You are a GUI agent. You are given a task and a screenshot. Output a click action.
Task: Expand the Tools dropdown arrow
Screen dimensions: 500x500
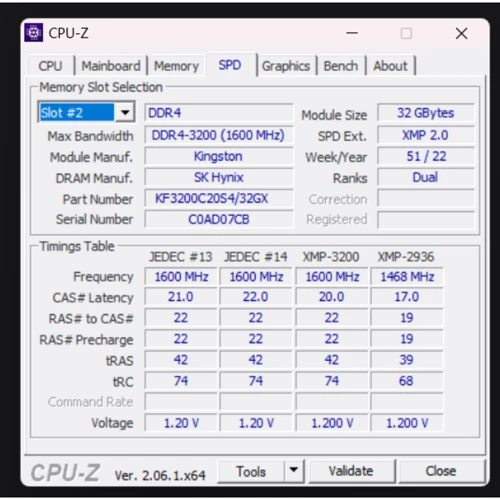click(294, 470)
